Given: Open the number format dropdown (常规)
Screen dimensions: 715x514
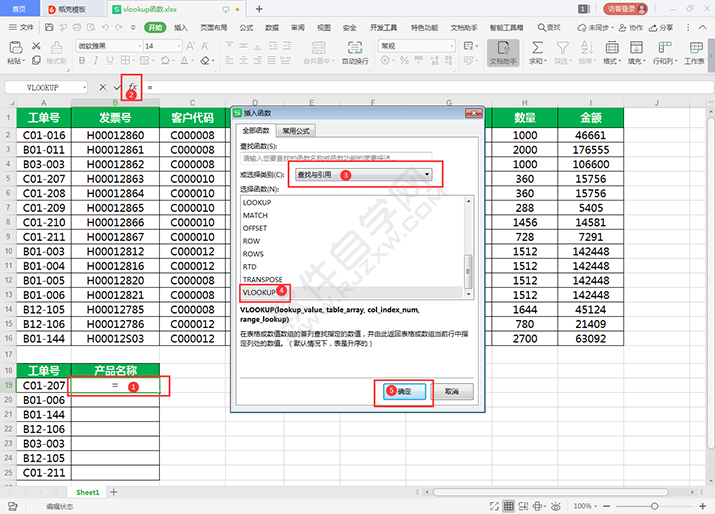Looking at the screenshot, I should 451,46.
